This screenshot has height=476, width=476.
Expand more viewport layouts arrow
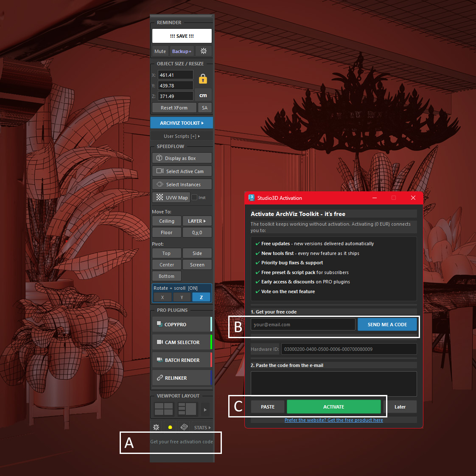(205, 409)
